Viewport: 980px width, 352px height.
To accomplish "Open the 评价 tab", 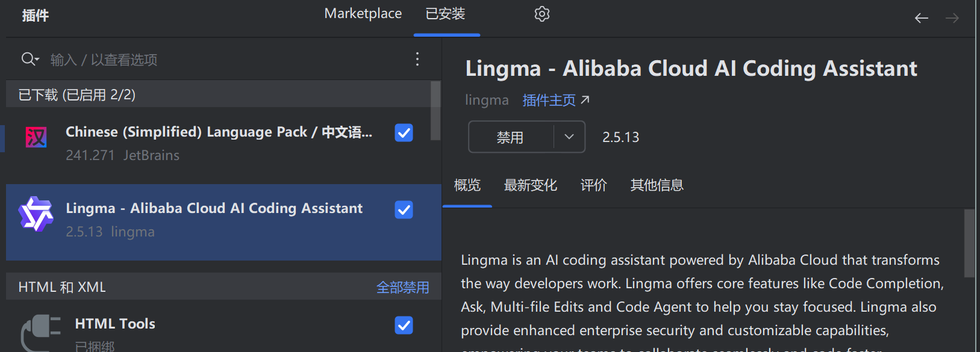I will coord(594,185).
